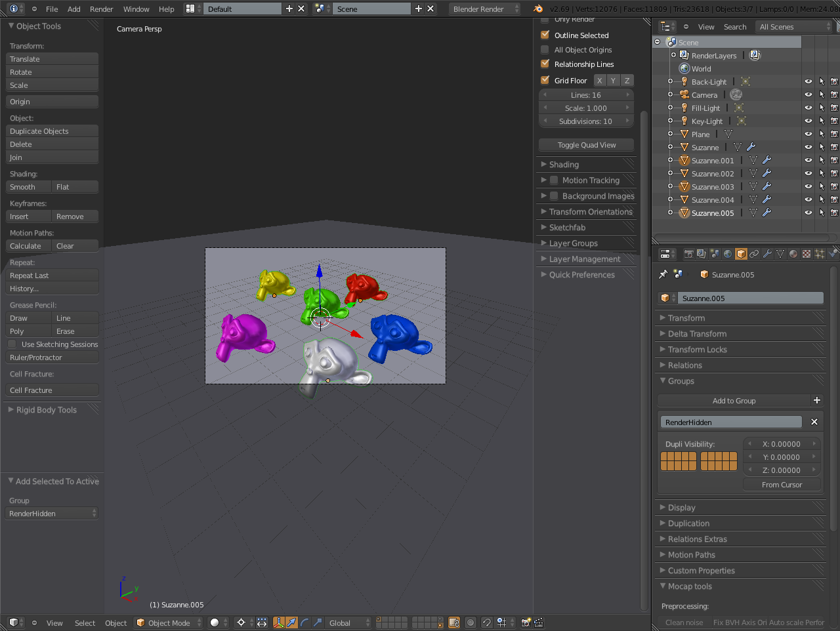Uncheck Relationship Lines checkbox
The width and height of the screenshot is (840, 631).
[x=545, y=64]
